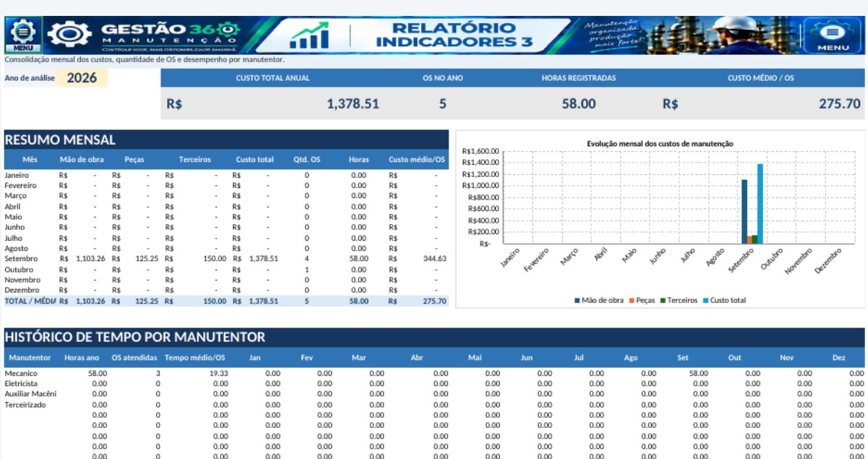Image resolution: width=868 pixels, height=459 pixels.
Task: Click the Gestão 360 gear logo
Action: [x=69, y=34]
